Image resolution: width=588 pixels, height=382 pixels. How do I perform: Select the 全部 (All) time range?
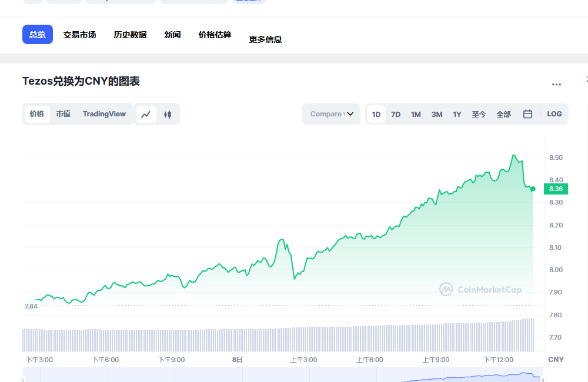coord(504,115)
